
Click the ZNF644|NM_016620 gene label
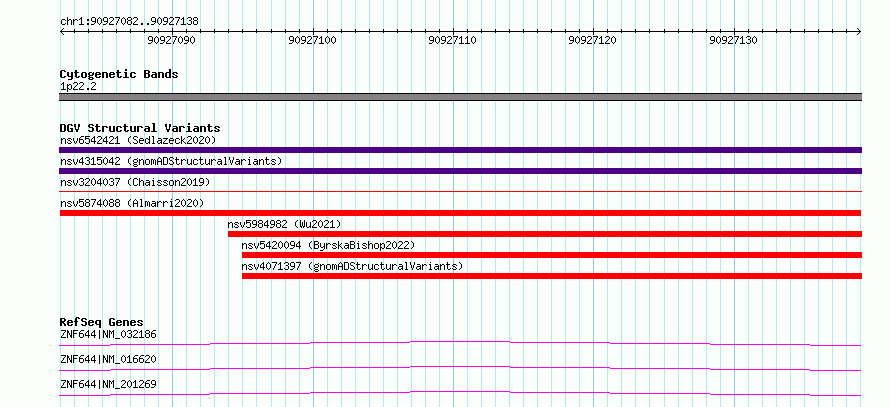click(108, 359)
